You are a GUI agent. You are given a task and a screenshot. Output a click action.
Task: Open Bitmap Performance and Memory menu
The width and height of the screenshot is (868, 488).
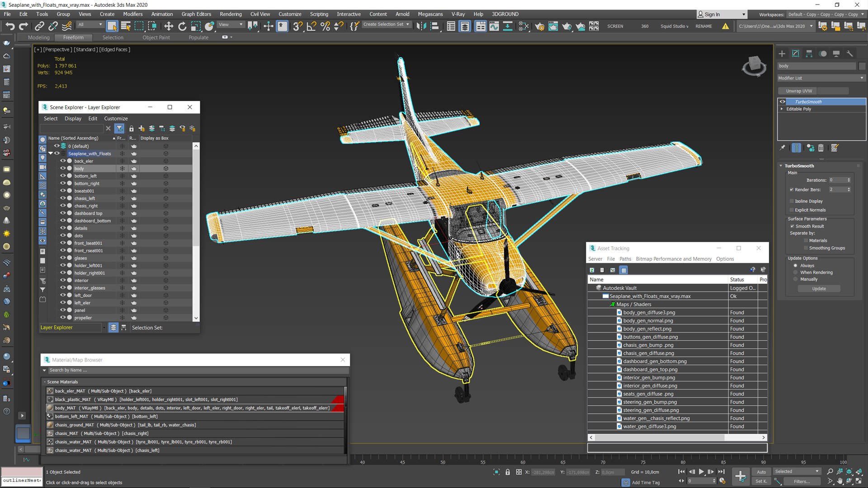pos(674,259)
